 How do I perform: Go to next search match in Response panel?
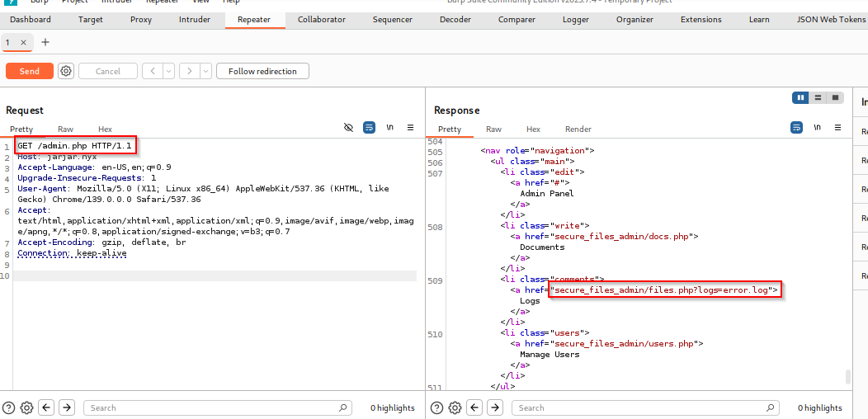point(494,407)
